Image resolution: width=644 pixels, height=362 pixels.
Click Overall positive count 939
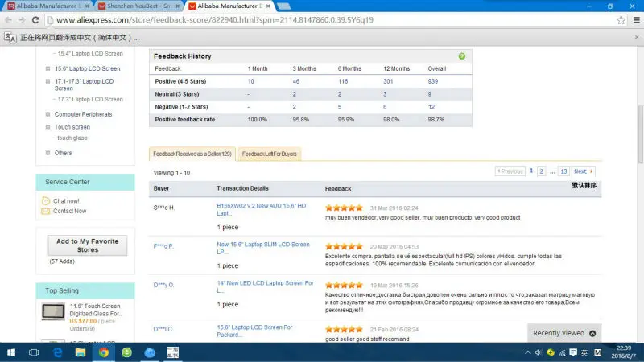(432, 81)
